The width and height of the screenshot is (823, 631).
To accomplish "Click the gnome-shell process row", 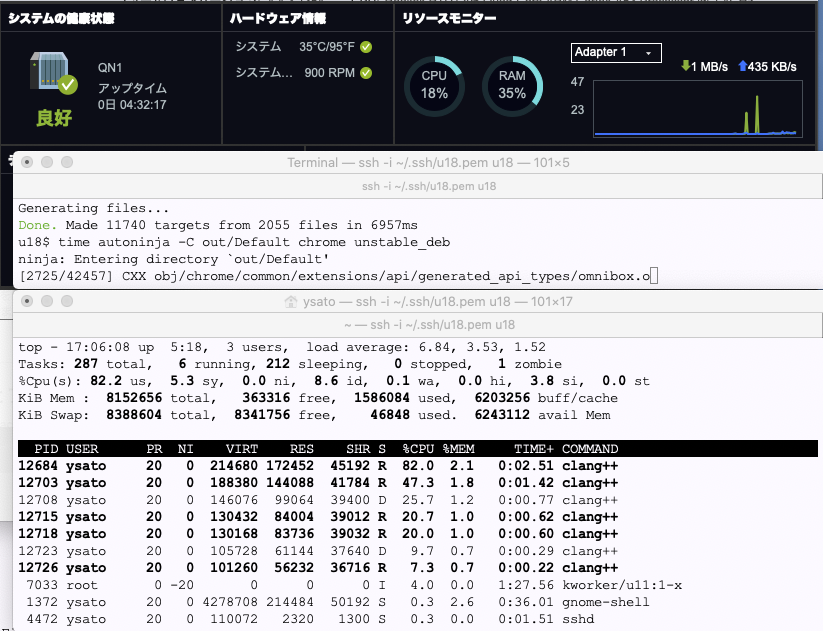I will 328,602.
